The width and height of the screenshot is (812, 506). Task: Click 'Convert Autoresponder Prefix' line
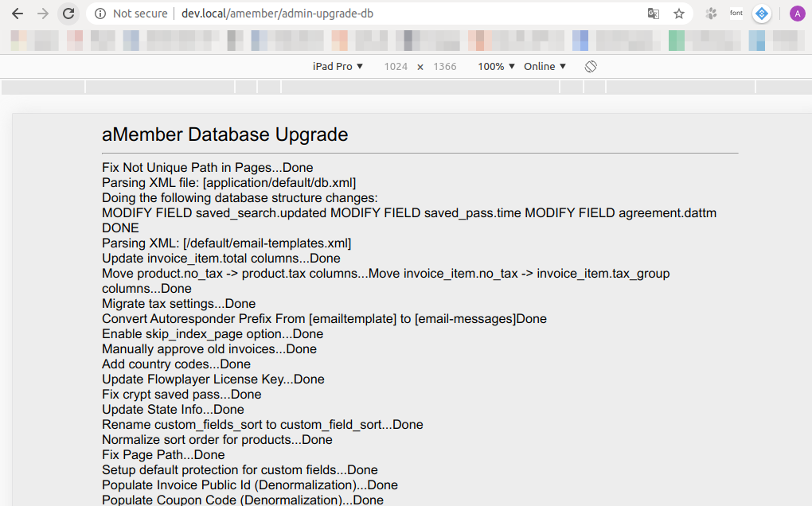pyautogui.click(x=324, y=319)
